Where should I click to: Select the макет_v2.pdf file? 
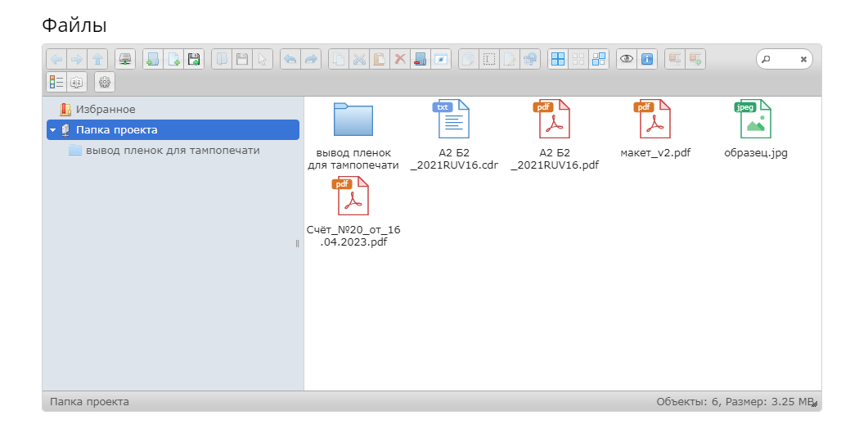(x=655, y=129)
